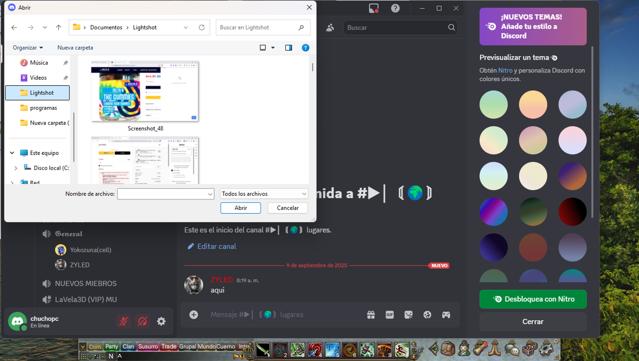
Task: Switch to the Clan chat tab in game
Action: tap(128, 346)
